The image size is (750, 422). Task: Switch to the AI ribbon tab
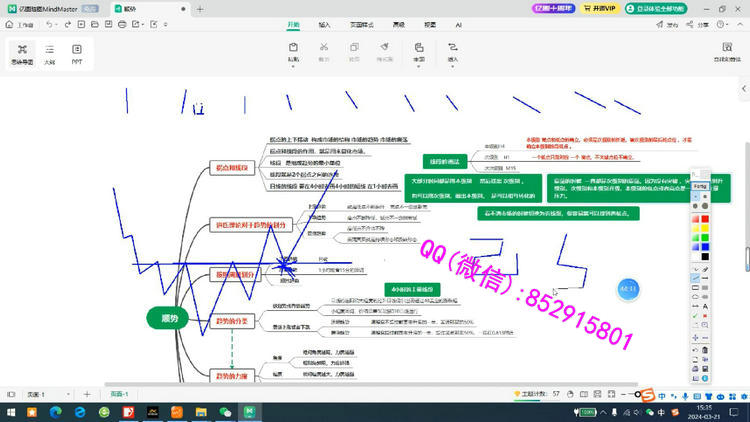pos(458,25)
